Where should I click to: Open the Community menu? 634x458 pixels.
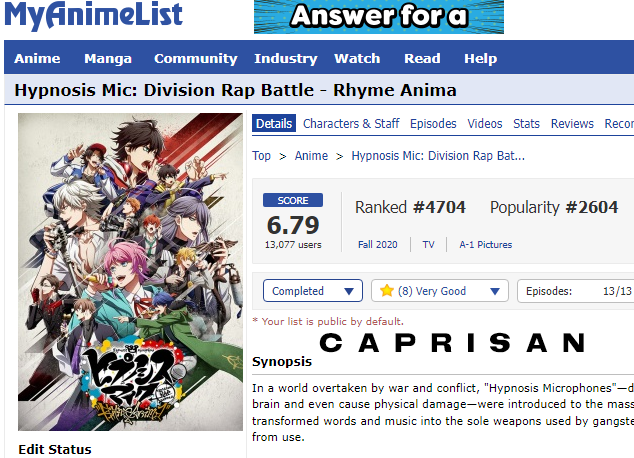pyautogui.click(x=196, y=58)
